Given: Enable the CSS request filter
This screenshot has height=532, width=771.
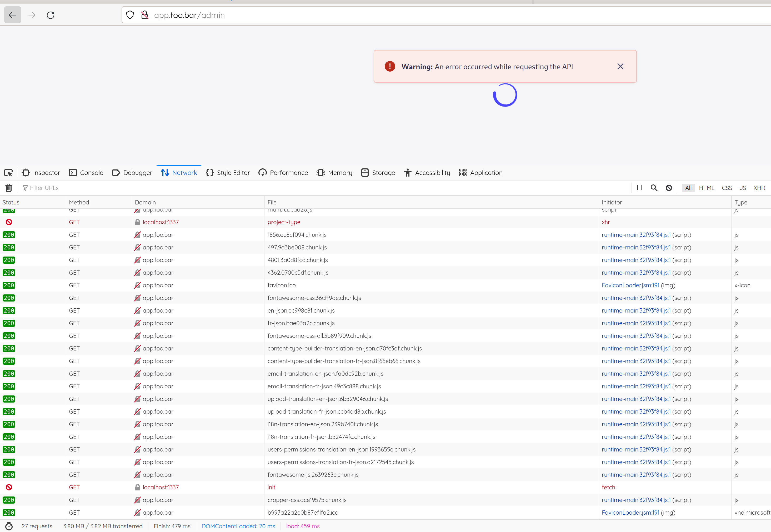Looking at the screenshot, I should coord(727,188).
